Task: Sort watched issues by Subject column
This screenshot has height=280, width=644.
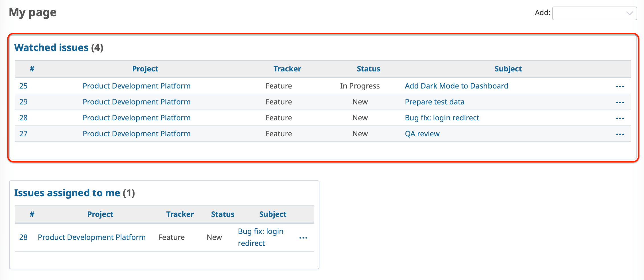Action: [508, 69]
